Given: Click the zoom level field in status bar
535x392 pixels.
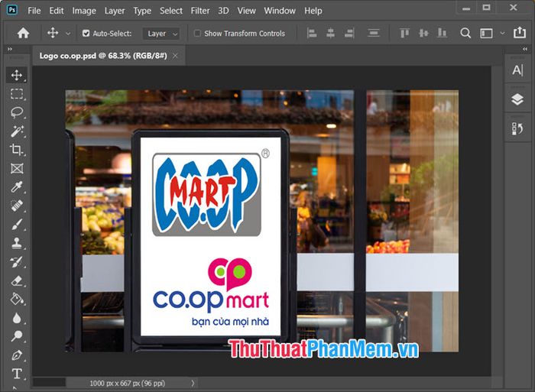Looking at the screenshot, I should (x=49, y=382).
